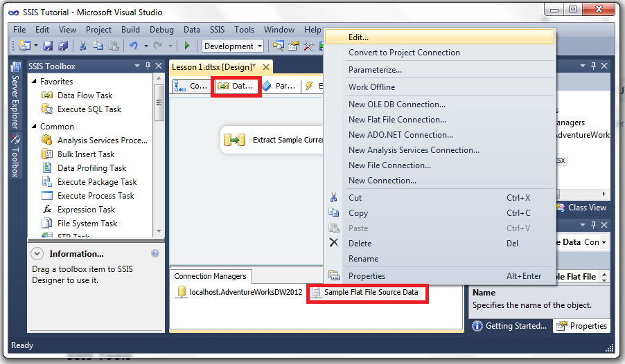This screenshot has height=364, width=625.
Task: Open help with the Information question mark icon
Action: click(x=155, y=253)
